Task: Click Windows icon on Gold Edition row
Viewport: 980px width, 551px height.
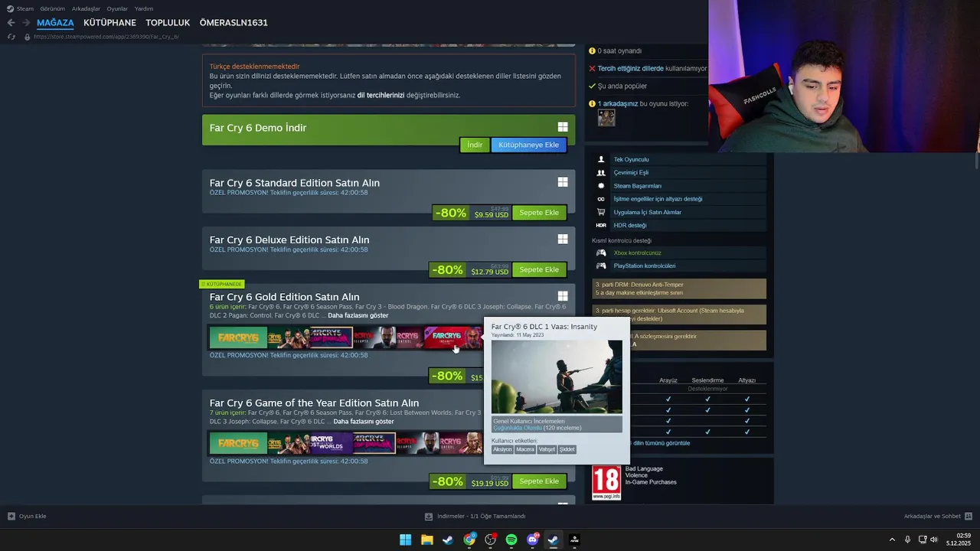Action: 563,296
